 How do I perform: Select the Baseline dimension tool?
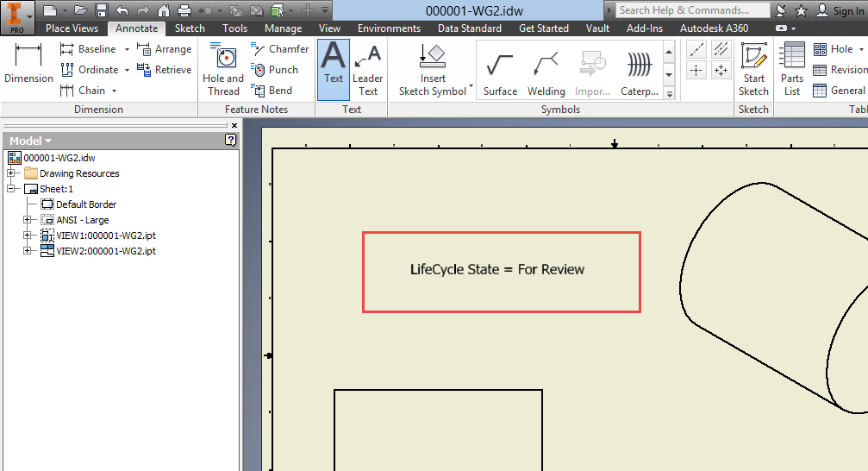pyautogui.click(x=89, y=49)
